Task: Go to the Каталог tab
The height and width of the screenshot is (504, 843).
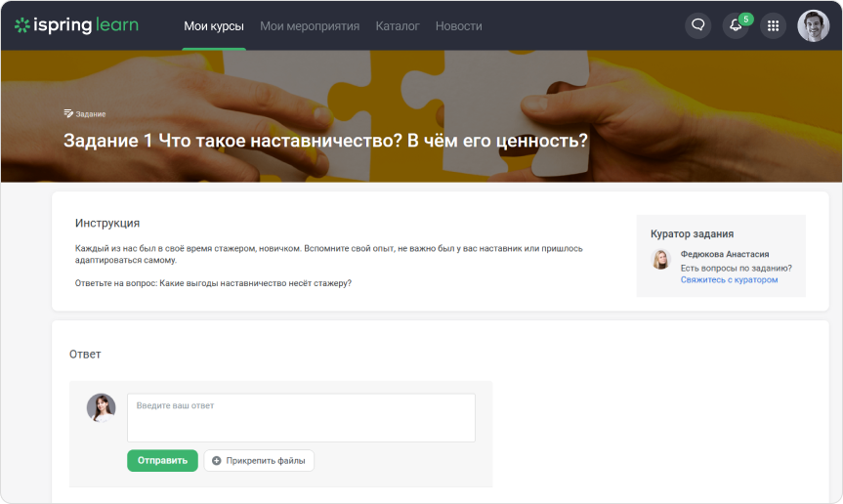Action: [x=398, y=25]
